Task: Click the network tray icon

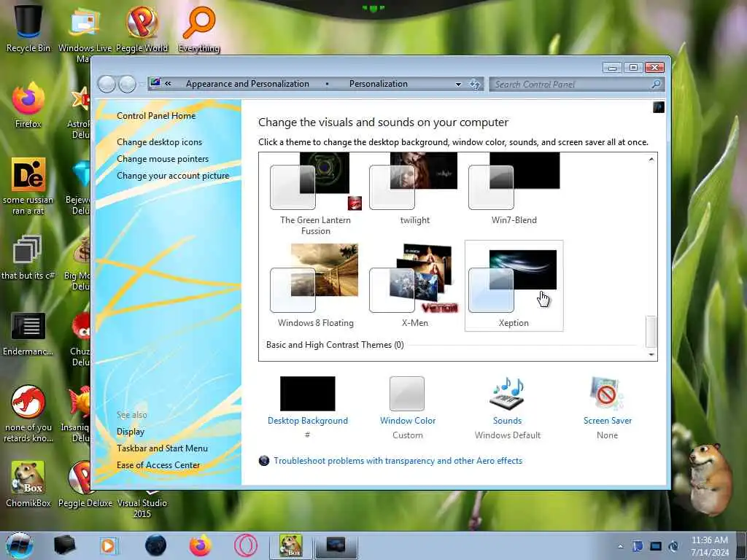Action: coord(656,546)
